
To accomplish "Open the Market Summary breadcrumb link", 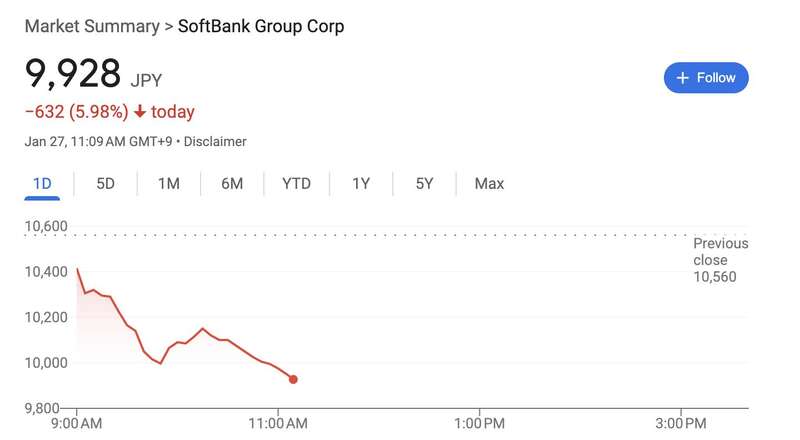I will (x=91, y=27).
